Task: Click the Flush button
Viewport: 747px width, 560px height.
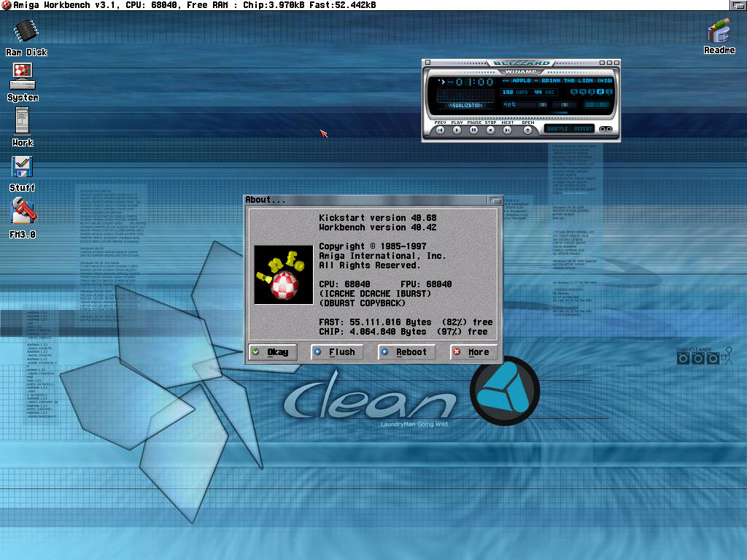Action: coord(337,352)
